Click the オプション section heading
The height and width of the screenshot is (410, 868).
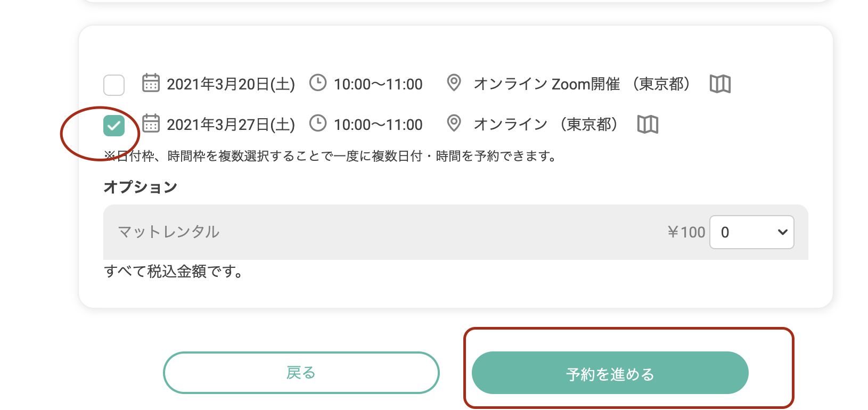pos(141,187)
